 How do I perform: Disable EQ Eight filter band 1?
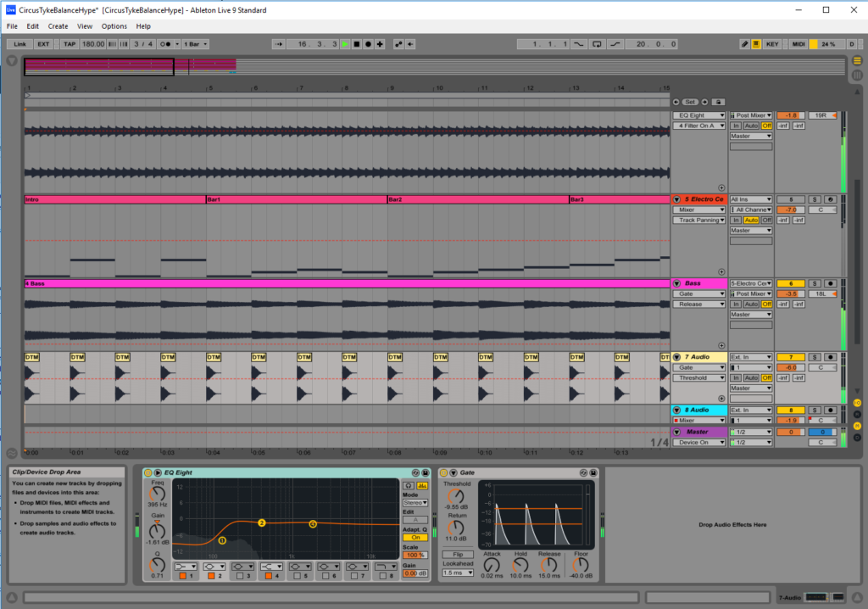pos(183,576)
